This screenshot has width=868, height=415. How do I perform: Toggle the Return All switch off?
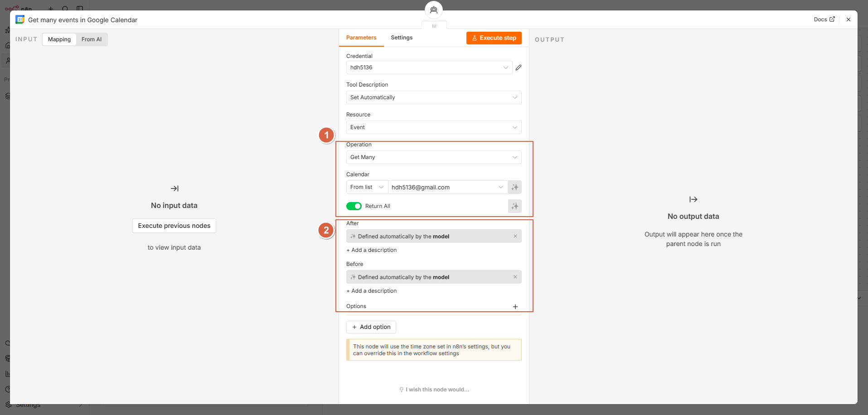pyautogui.click(x=354, y=206)
